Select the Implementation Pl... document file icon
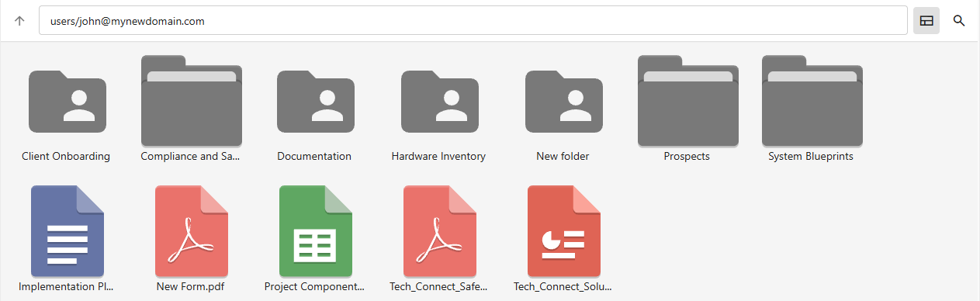980x301 pixels. pyautogui.click(x=68, y=231)
